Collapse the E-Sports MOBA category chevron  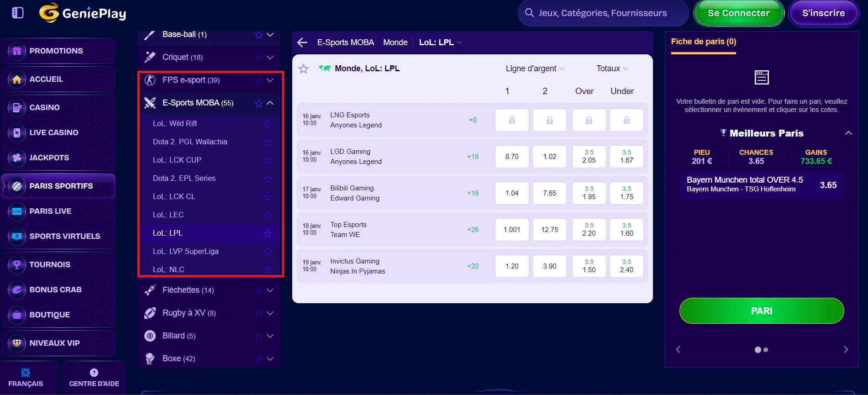(270, 103)
